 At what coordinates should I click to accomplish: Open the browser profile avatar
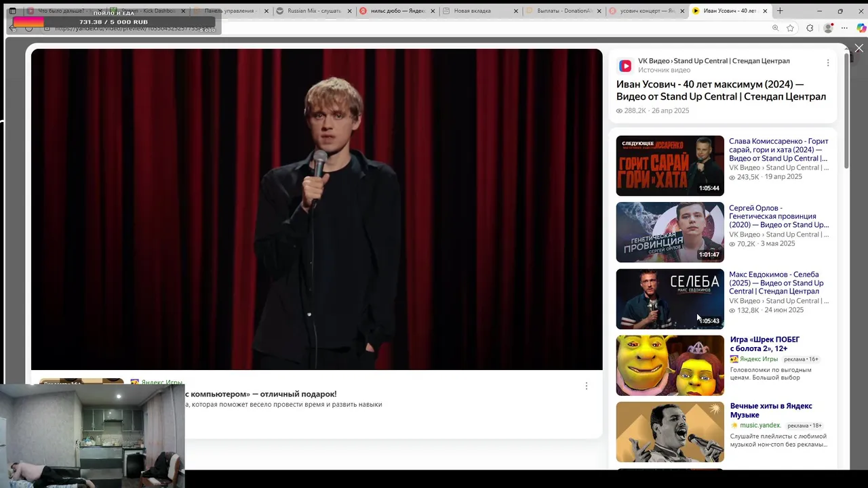pos(828,28)
